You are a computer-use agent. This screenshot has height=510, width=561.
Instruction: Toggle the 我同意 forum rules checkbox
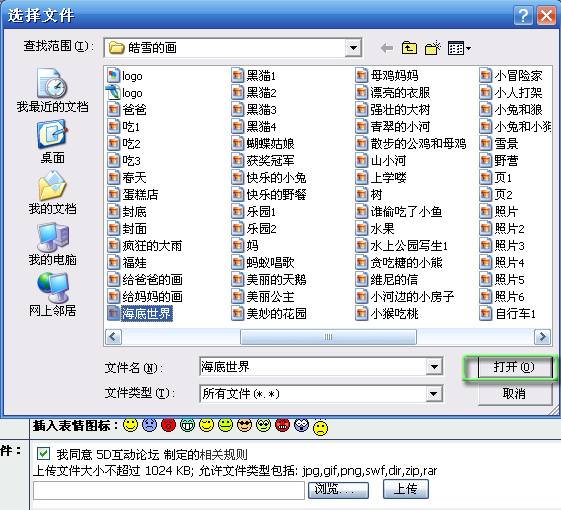click(43, 454)
